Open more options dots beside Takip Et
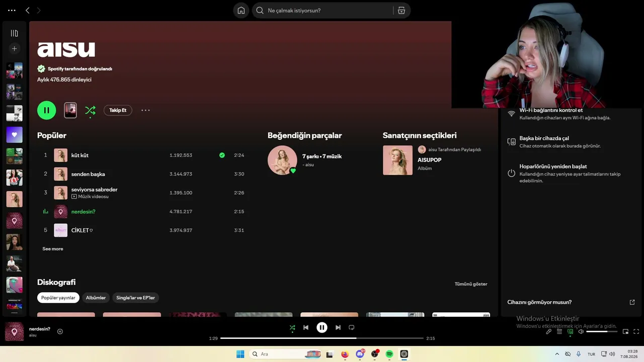This screenshot has height=362, width=644. (145, 110)
